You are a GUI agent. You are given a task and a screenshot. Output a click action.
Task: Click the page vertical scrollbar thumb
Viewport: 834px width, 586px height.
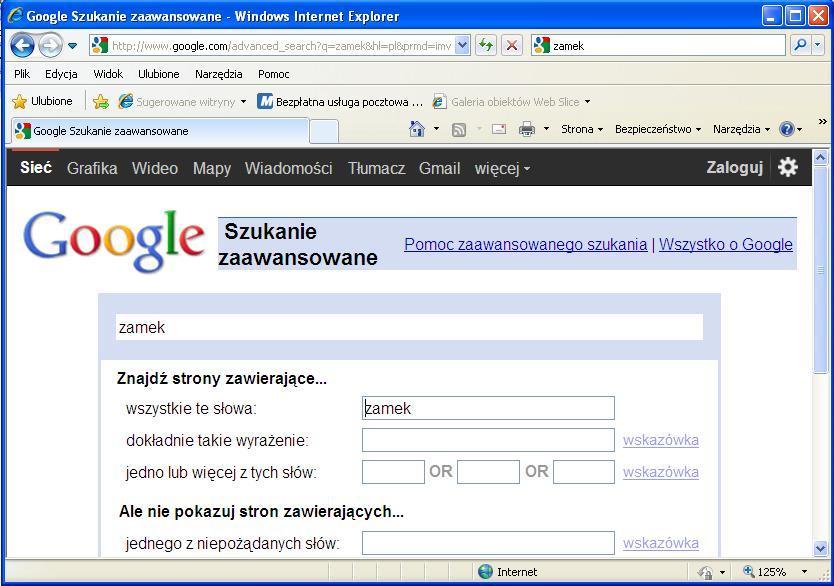click(820, 269)
